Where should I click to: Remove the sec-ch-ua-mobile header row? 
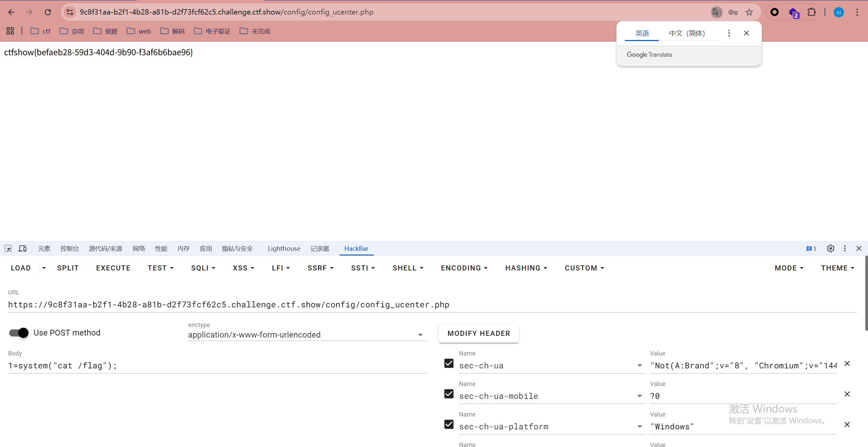[x=847, y=394]
